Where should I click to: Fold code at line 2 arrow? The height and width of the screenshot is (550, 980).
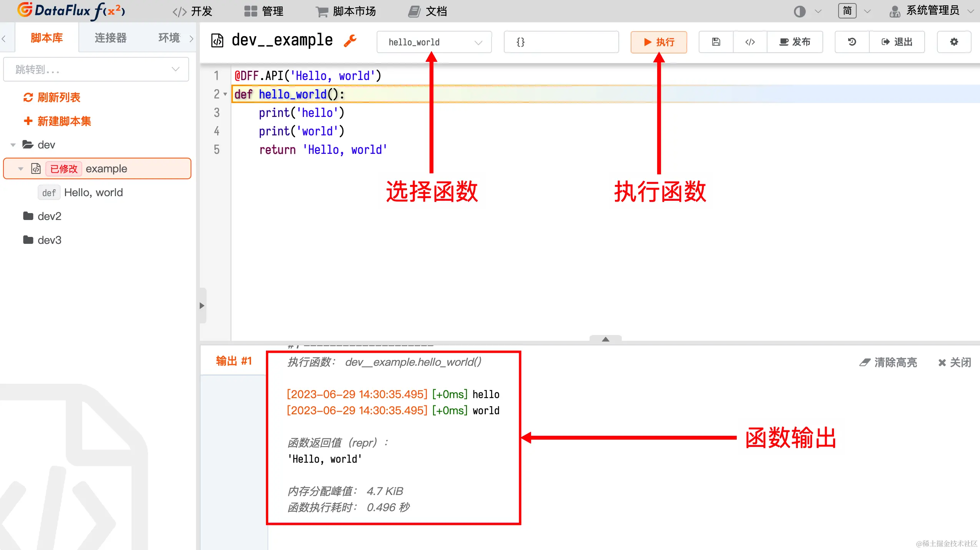coord(225,94)
